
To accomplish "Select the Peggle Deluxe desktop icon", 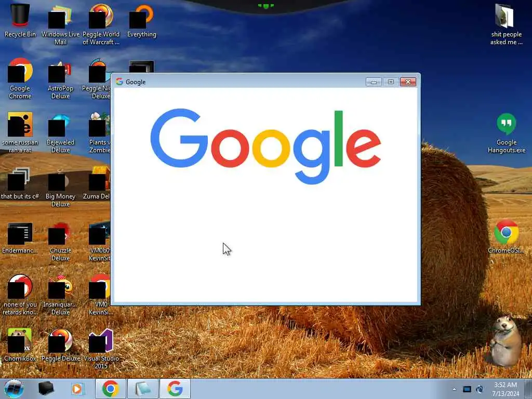I will pos(60,344).
